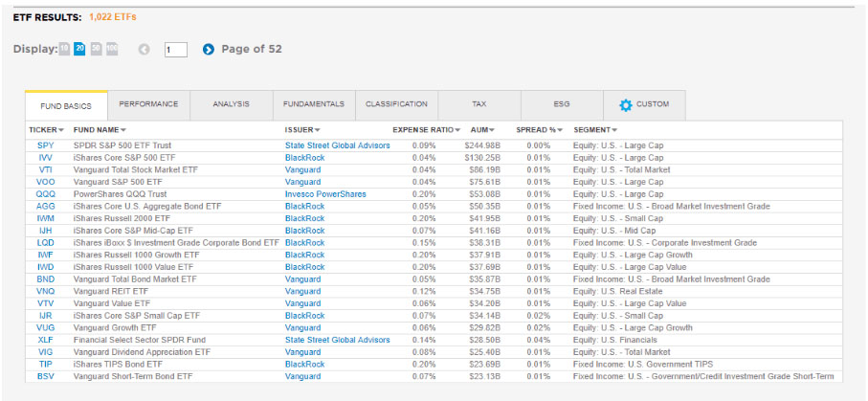Image resolution: width=868 pixels, height=401 pixels.
Task: Open the Issuer column sort dropdown
Action: click(318, 130)
